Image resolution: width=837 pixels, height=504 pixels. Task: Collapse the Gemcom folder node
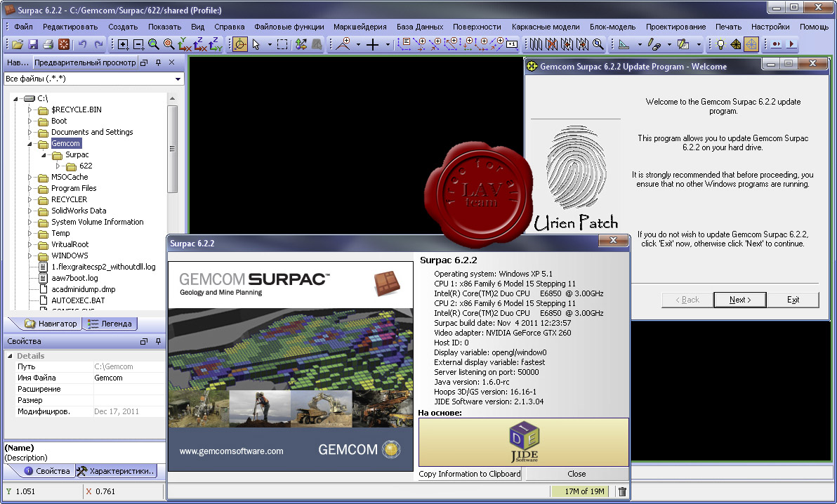[29, 144]
